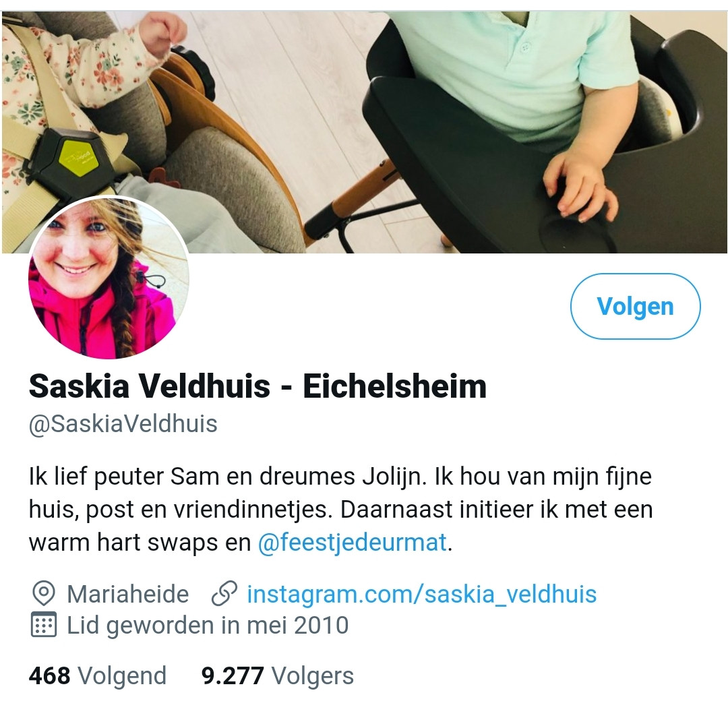Click the location pin icon
The height and width of the screenshot is (726, 728).
click(x=44, y=594)
